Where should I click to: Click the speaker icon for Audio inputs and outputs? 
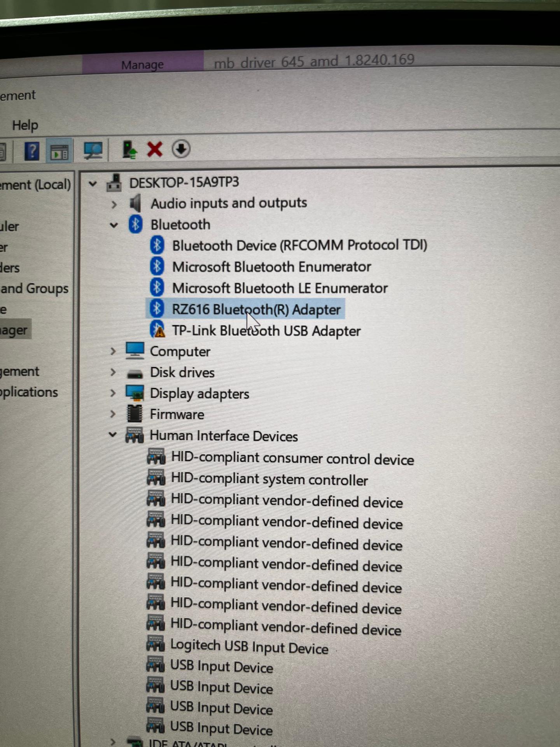click(135, 203)
